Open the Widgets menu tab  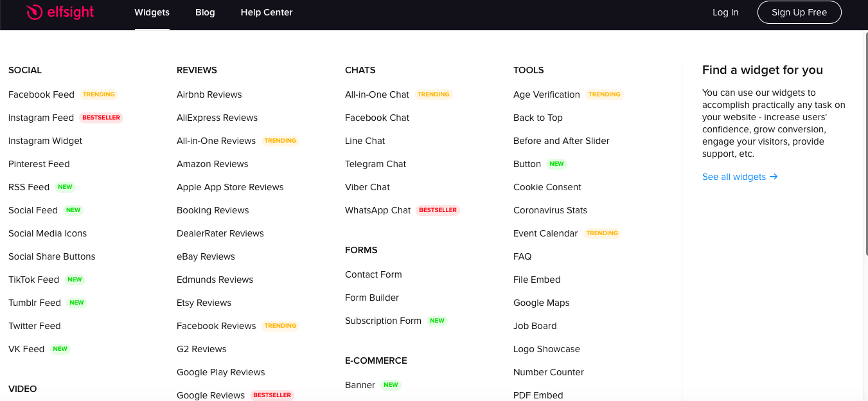pos(152,12)
